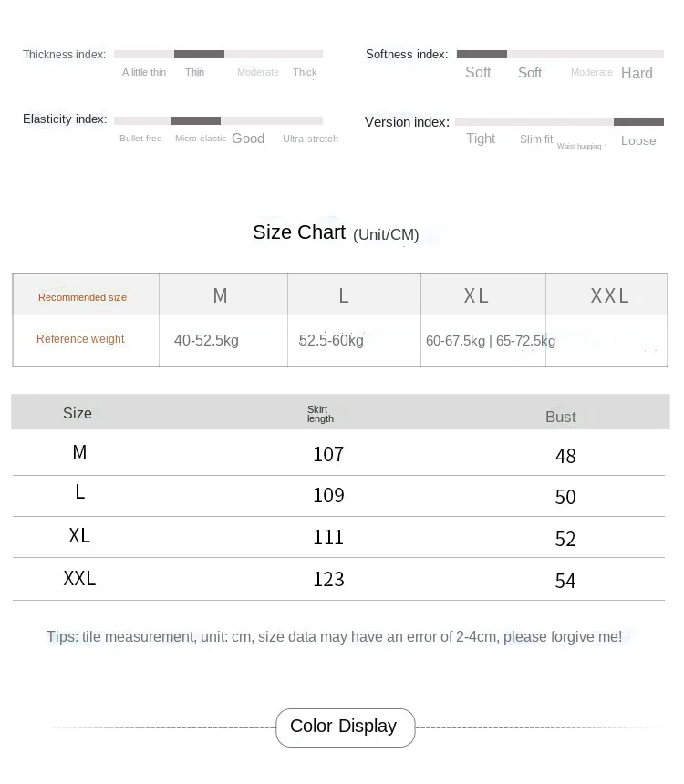Viewport: 684px width, 784px height.
Task: Click the Reference weight label
Action: pyautogui.click(x=80, y=339)
